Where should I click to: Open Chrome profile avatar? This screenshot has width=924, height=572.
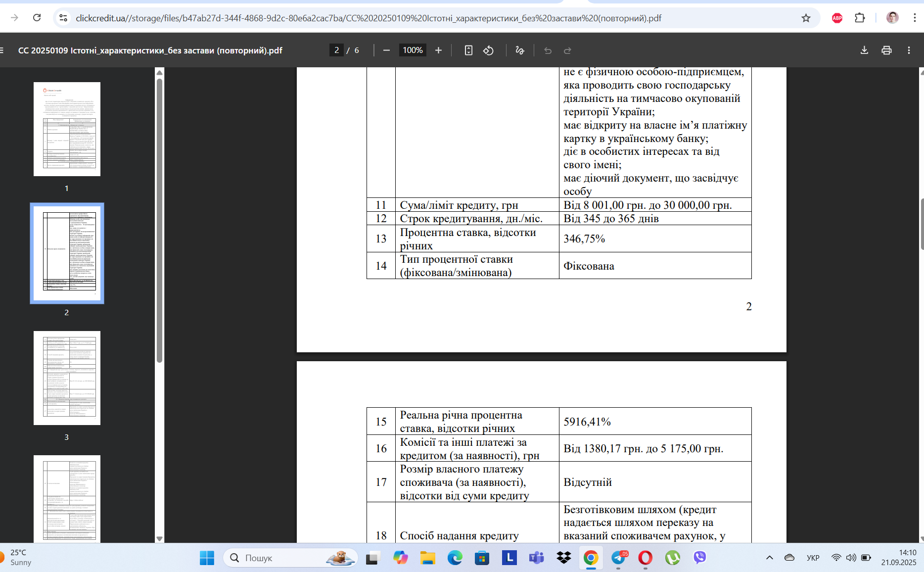pos(892,18)
